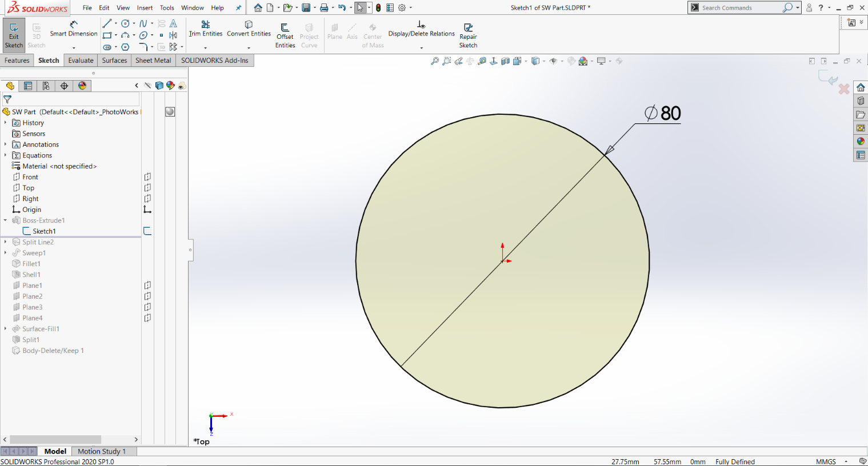
Task: Click the Repair Sketch button
Action: (468, 33)
